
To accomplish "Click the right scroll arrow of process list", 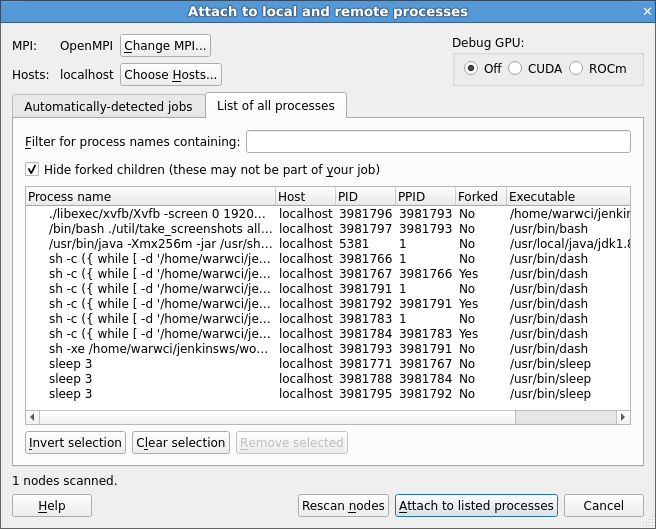I will click(x=623, y=417).
